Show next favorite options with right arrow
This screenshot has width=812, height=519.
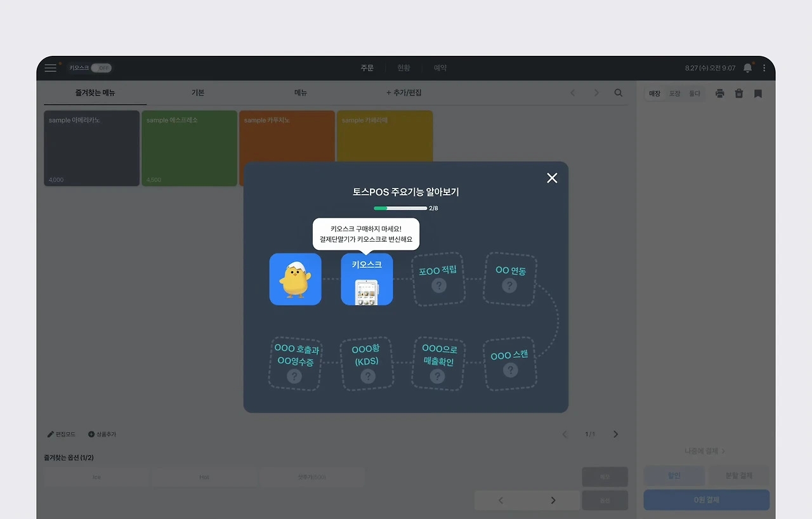coord(553,500)
